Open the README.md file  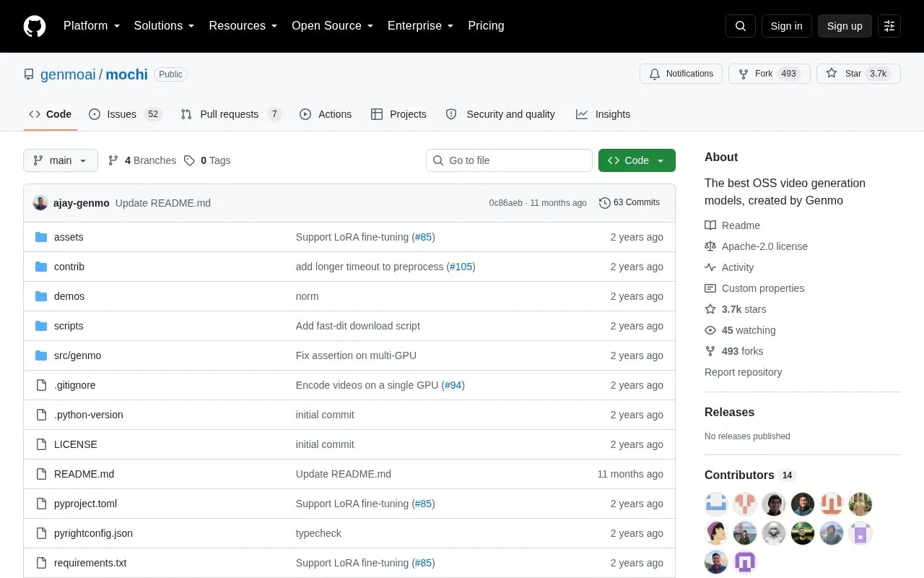pos(84,474)
